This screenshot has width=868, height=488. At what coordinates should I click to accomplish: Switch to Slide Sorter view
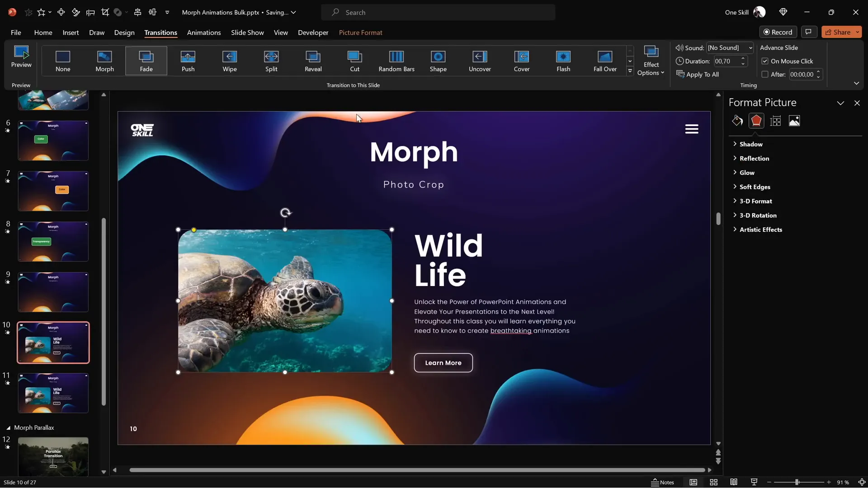pos(714,482)
